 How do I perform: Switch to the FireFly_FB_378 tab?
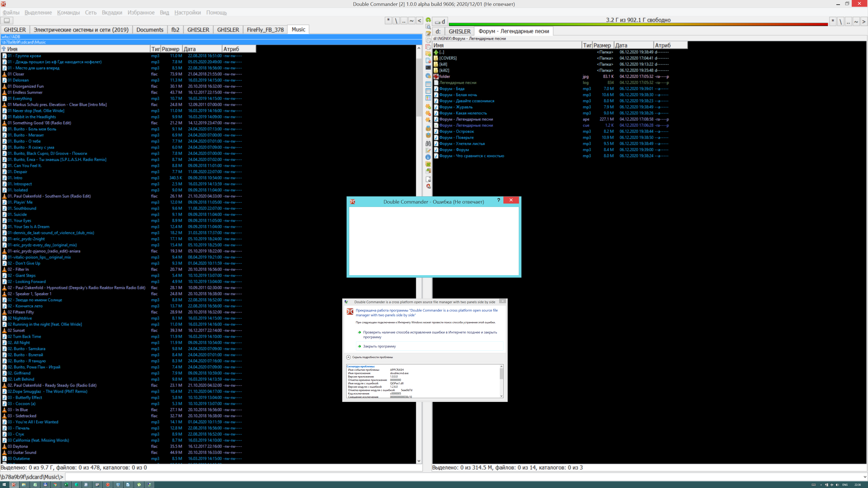click(265, 30)
